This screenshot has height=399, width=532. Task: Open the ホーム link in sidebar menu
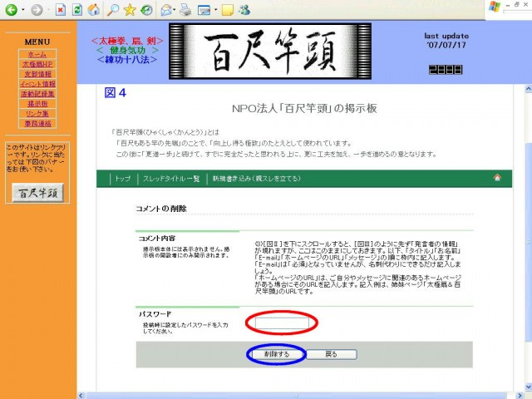[37, 54]
